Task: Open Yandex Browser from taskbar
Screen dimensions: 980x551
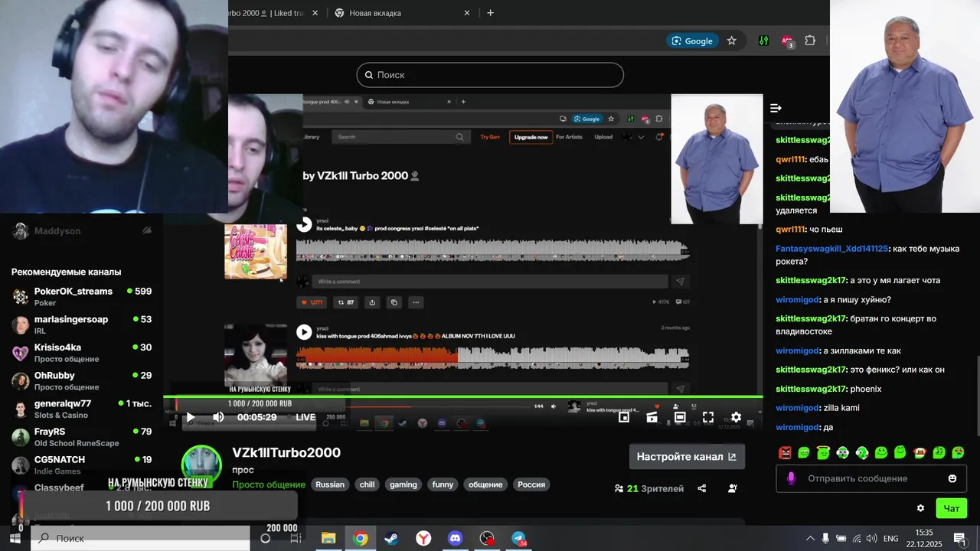Action: (x=423, y=538)
